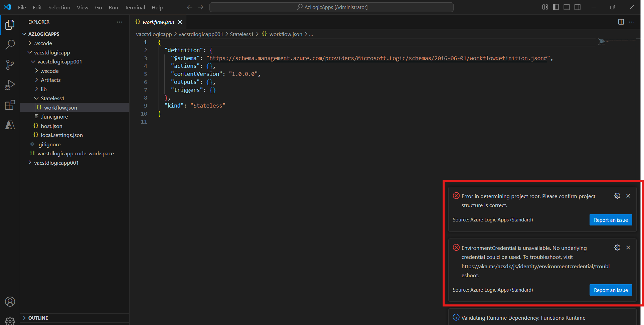Image resolution: width=644 pixels, height=325 pixels.
Task: Click the Validating Runtime Dependency notification
Action: (542, 318)
